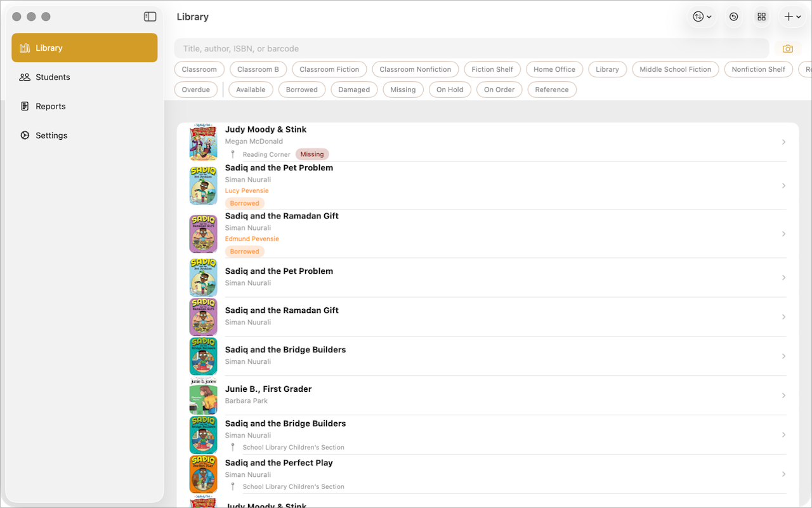Filter by Reference status
The height and width of the screenshot is (508, 812).
point(552,90)
